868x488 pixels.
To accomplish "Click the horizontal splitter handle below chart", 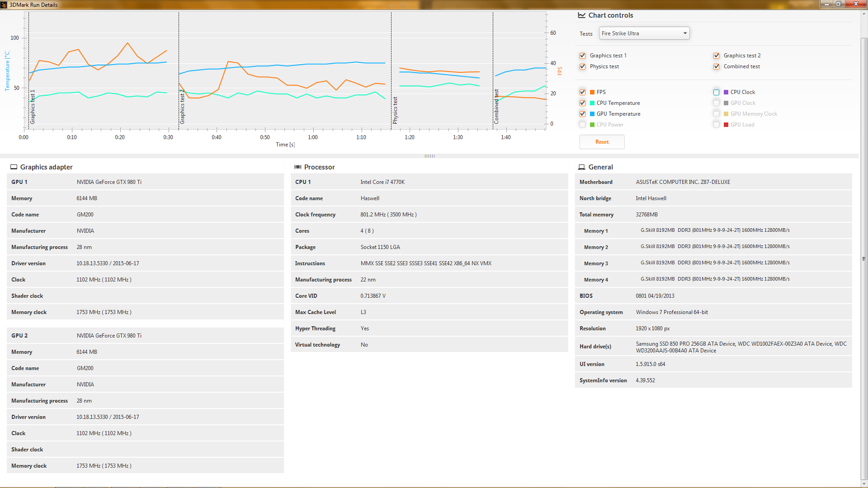I will click(x=429, y=156).
